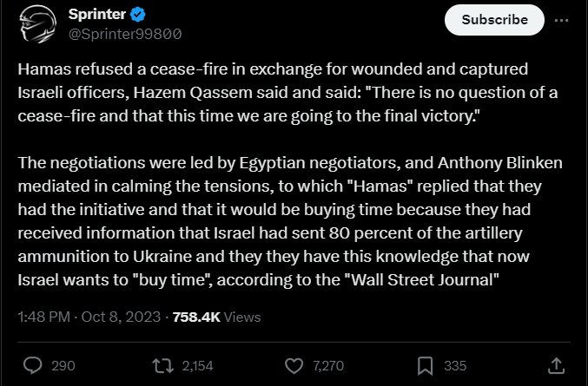Click the 7,270 likes count
Image resolution: width=588 pixels, height=386 pixels.
(x=328, y=366)
